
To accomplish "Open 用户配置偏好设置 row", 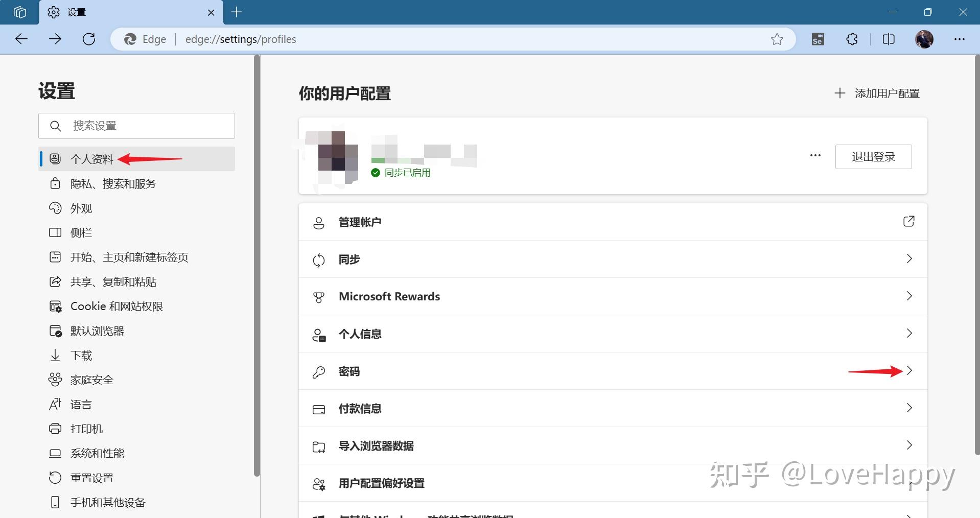I will (613, 483).
